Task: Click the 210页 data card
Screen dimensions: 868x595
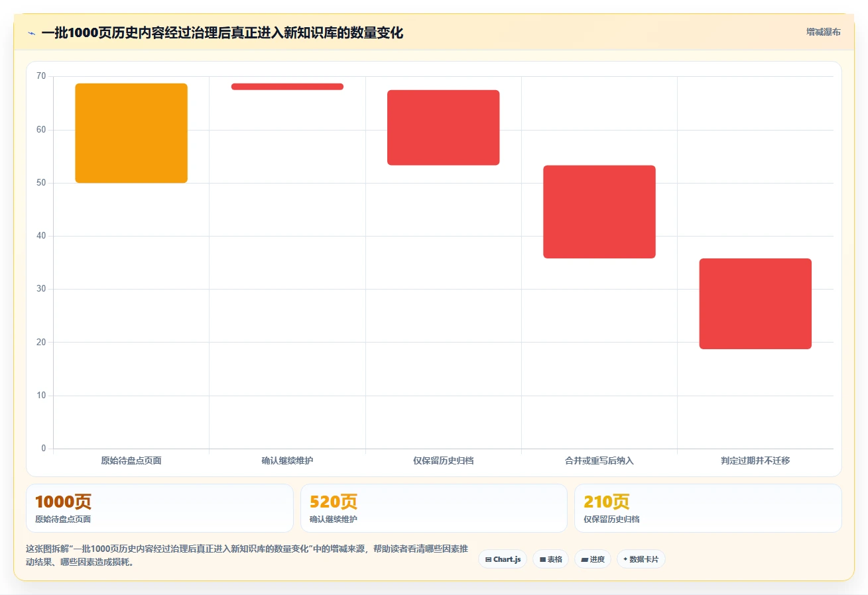Action: [708, 508]
